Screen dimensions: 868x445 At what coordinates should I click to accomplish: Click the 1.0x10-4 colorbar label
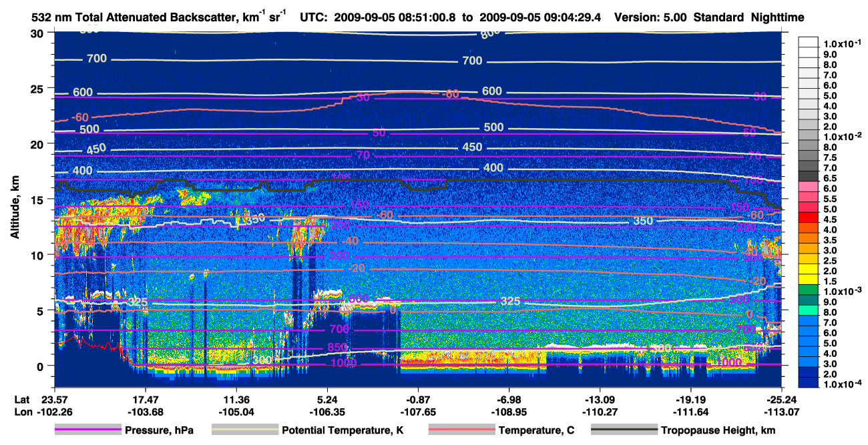(841, 384)
